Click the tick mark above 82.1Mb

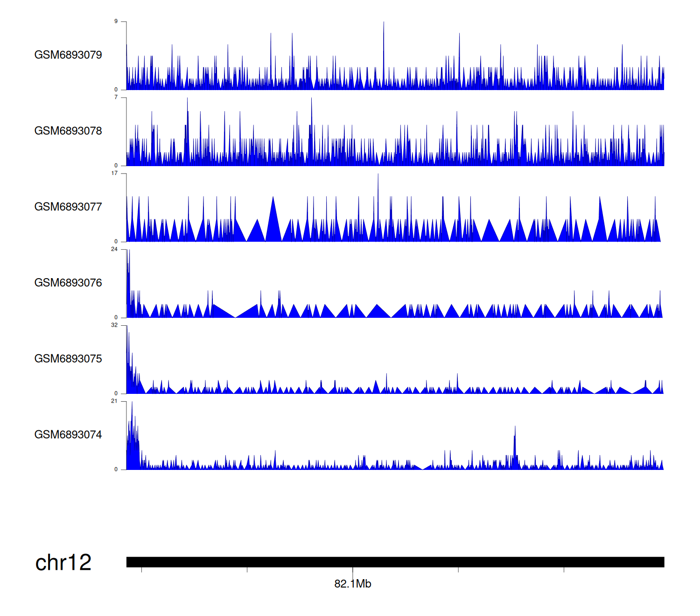click(x=353, y=571)
